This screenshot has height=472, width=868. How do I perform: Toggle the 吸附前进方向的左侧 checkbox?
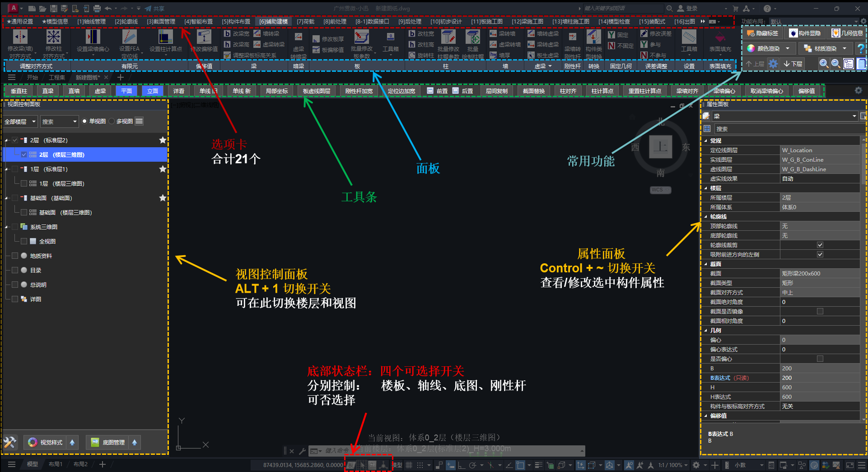(820, 254)
